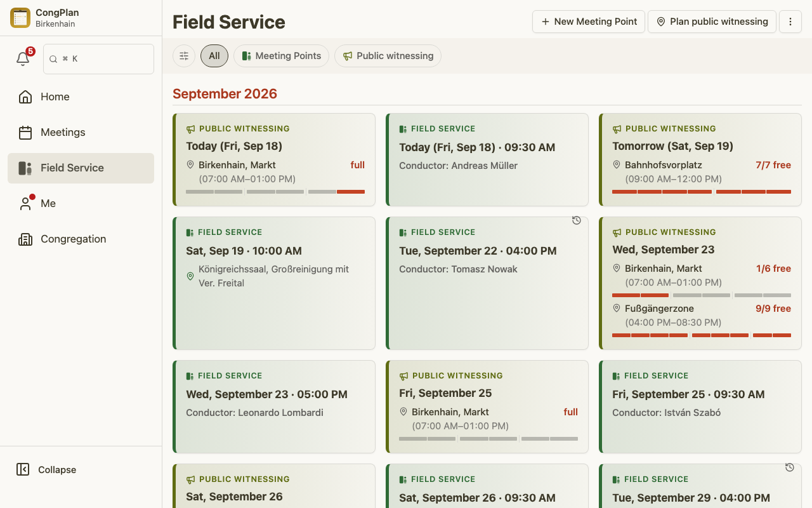Click megaphone icon on Fri, September 25 card
The width and height of the screenshot is (812, 508).
(x=403, y=376)
